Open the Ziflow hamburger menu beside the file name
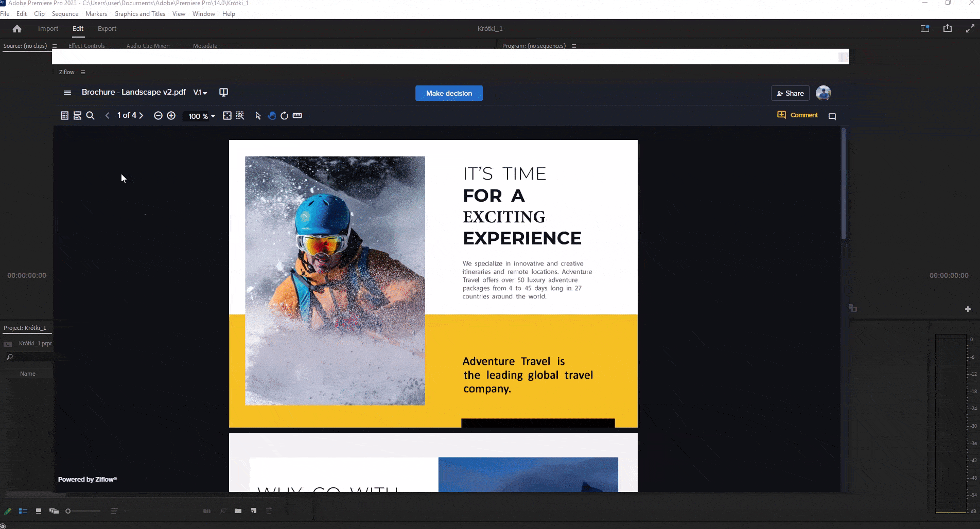980x529 pixels. [67, 93]
